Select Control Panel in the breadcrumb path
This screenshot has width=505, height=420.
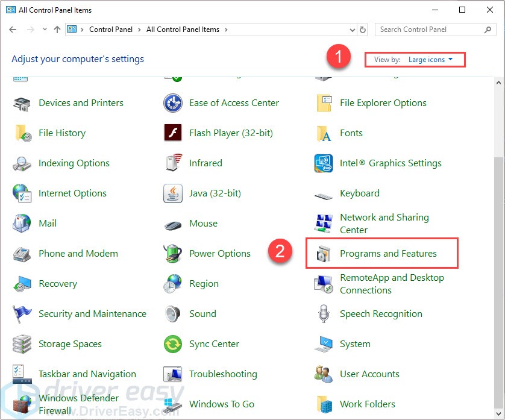pyautogui.click(x=110, y=30)
